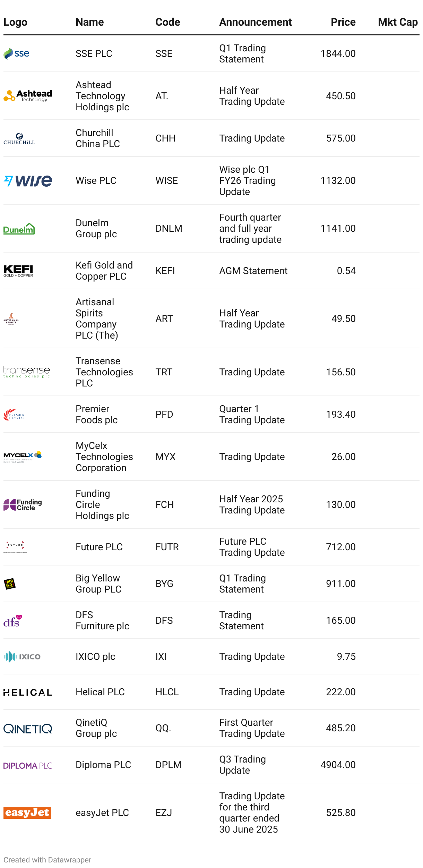Click the Wise logo
The image size is (423, 868).
(28, 181)
